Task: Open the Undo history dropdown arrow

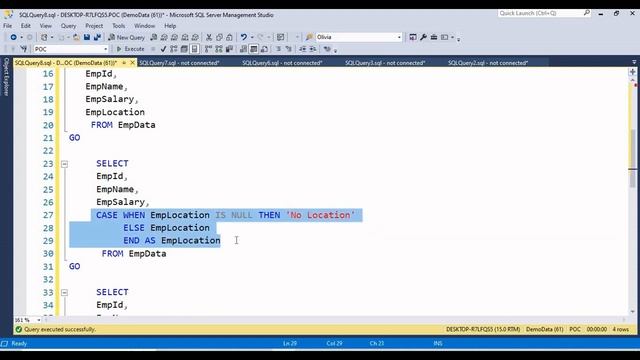Action: [252, 37]
